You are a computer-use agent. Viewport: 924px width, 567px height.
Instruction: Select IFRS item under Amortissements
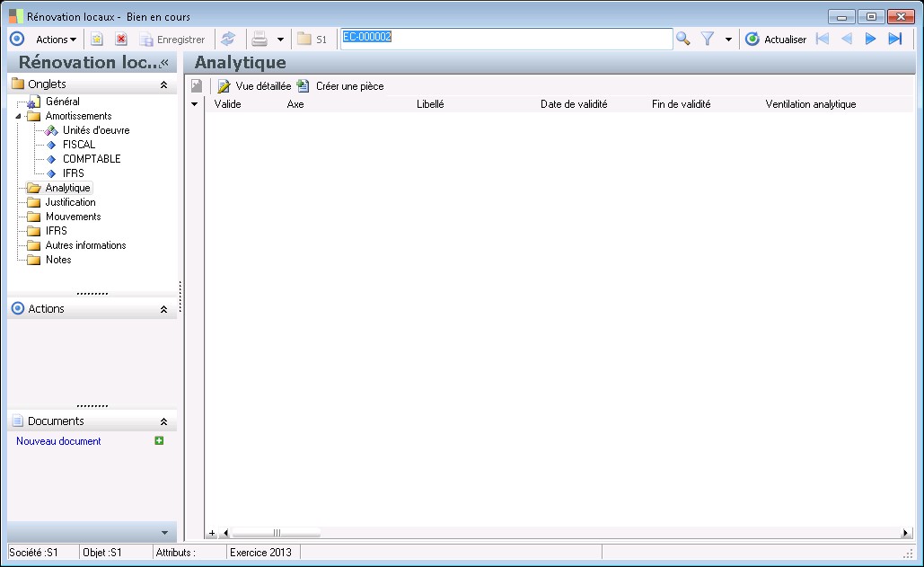click(73, 173)
